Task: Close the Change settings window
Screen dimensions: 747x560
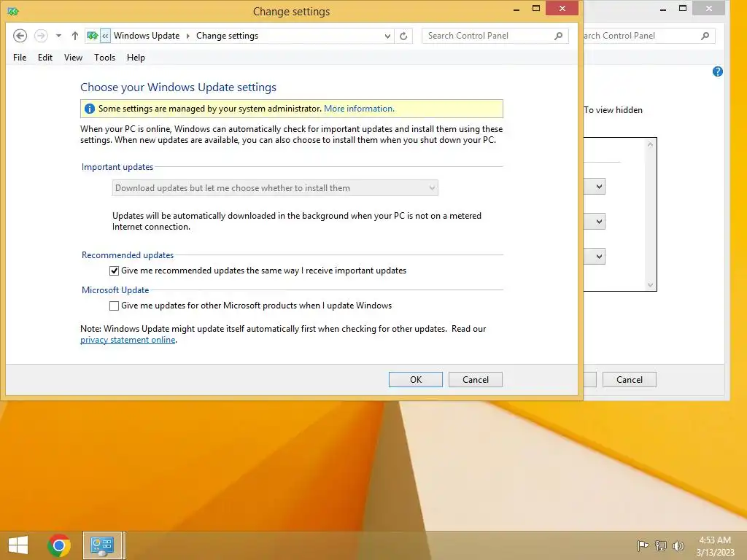Action: pyautogui.click(x=562, y=9)
